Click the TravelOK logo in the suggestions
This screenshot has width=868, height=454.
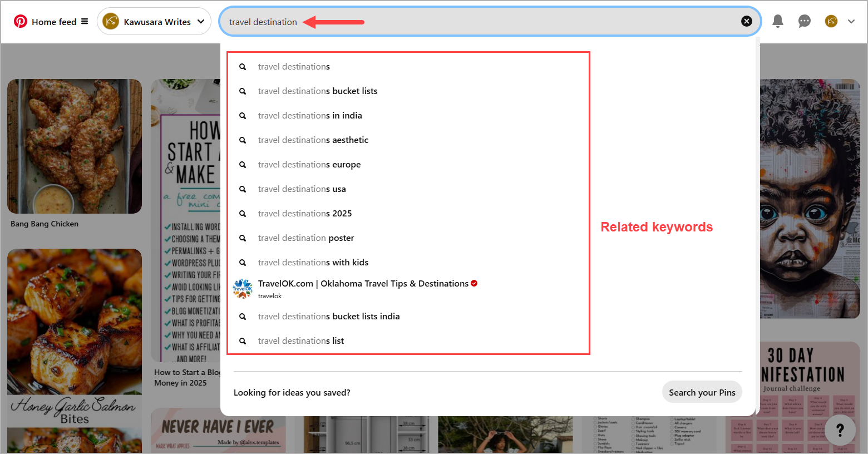point(242,288)
